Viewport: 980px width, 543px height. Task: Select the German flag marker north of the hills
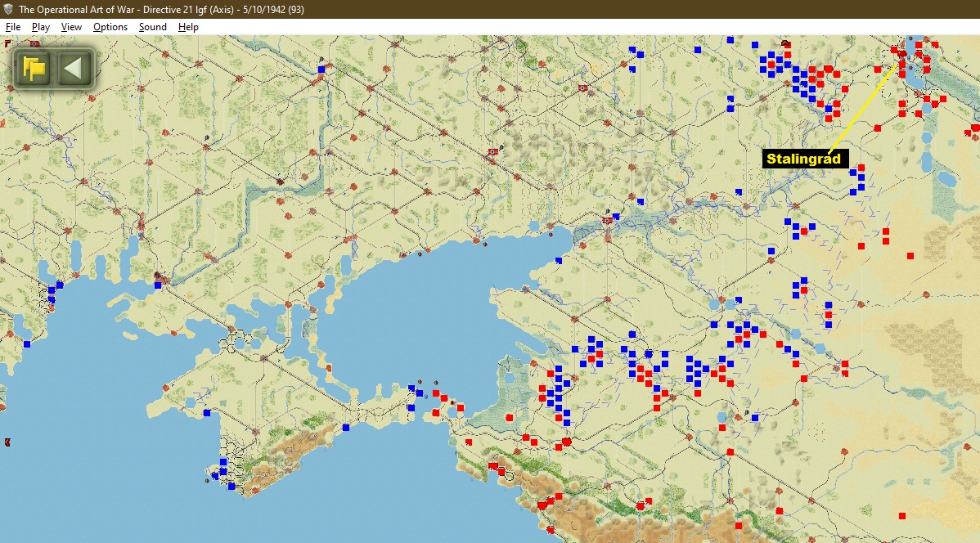pos(582,88)
